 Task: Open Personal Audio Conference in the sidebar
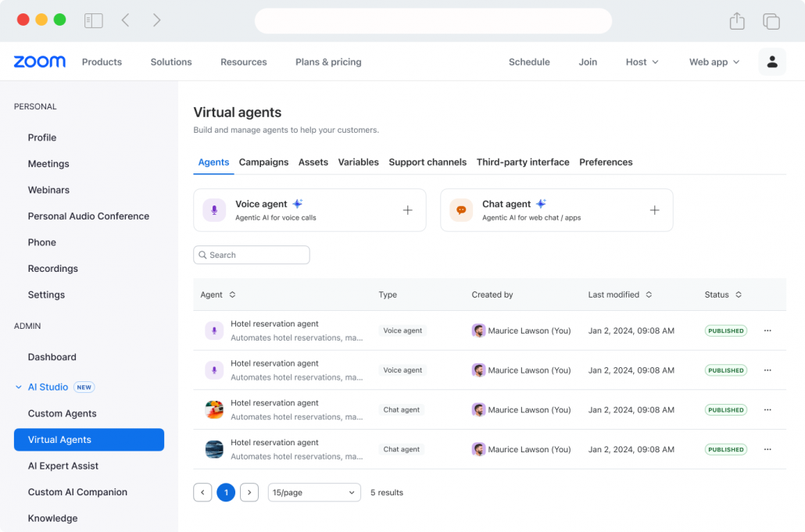pos(88,216)
